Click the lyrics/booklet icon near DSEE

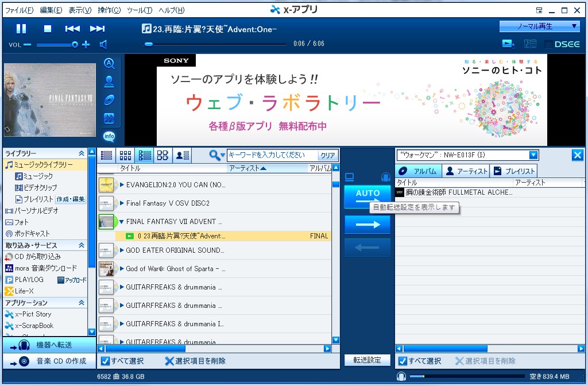tap(530, 44)
